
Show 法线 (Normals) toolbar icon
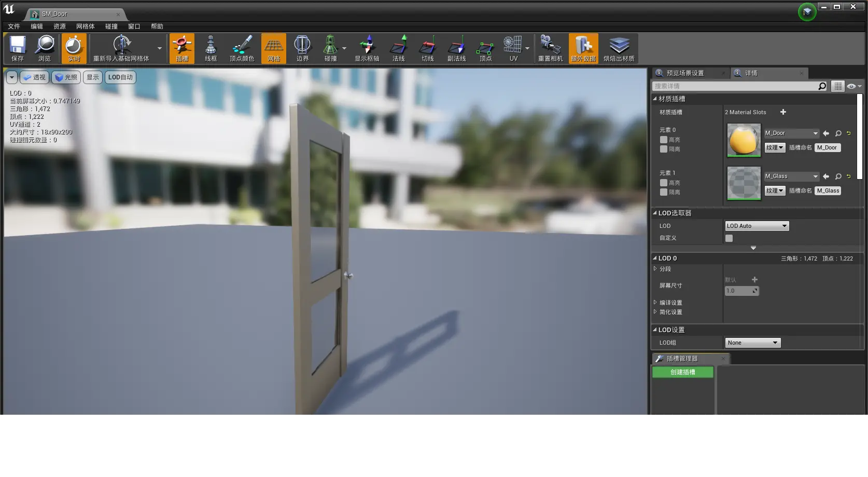pyautogui.click(x=399, y=49)
